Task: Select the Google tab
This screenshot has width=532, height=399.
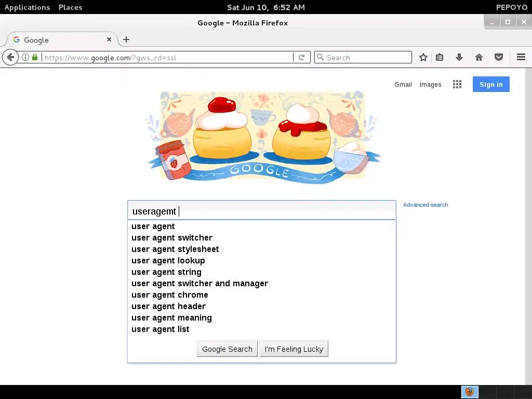Action: (x=61, y=39)
